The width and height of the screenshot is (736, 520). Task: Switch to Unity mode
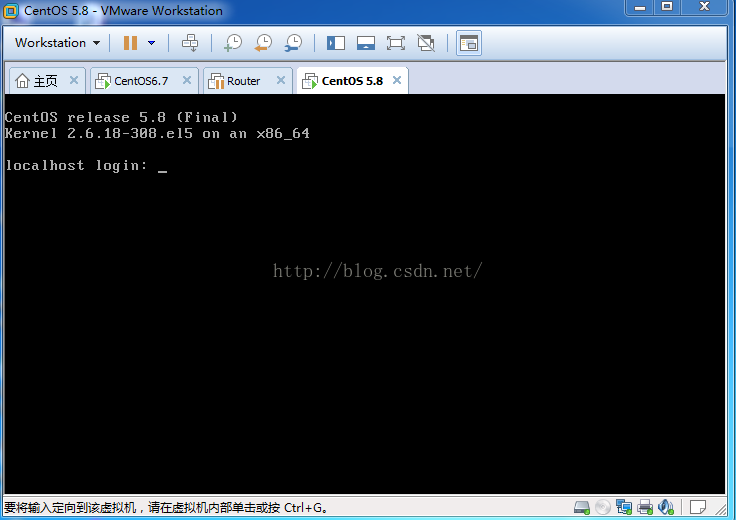(x=426, y=43)
